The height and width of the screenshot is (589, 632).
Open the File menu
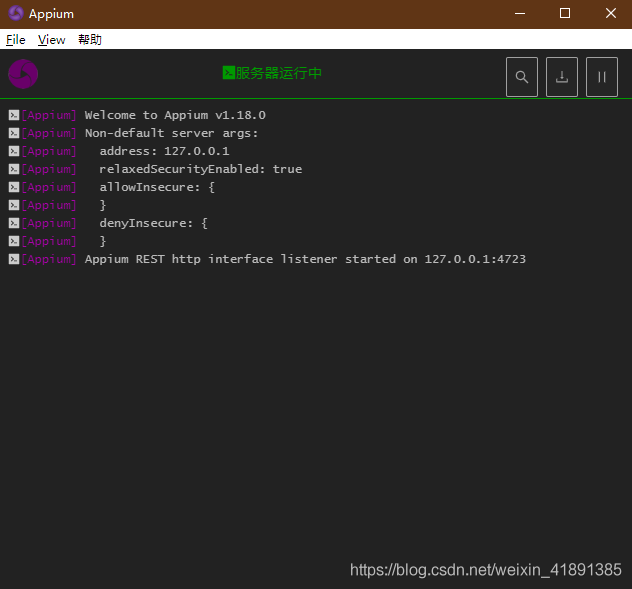(x=16, y=40)
